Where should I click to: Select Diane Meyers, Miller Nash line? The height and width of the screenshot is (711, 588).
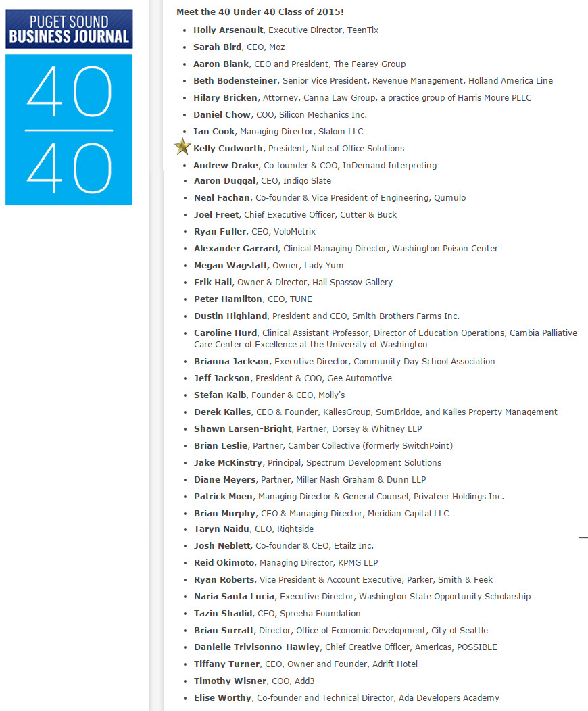310,480
